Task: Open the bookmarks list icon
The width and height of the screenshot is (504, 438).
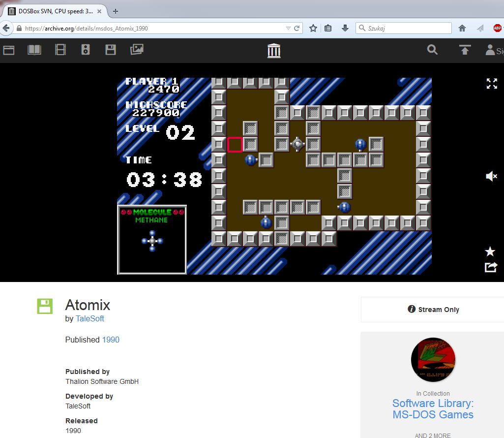Action: click(328, 29)
